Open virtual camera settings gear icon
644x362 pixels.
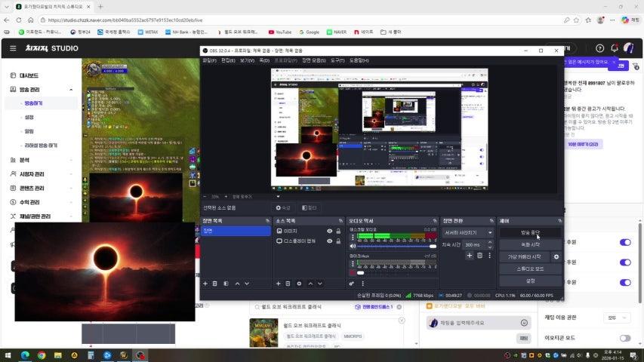[556, 257]
